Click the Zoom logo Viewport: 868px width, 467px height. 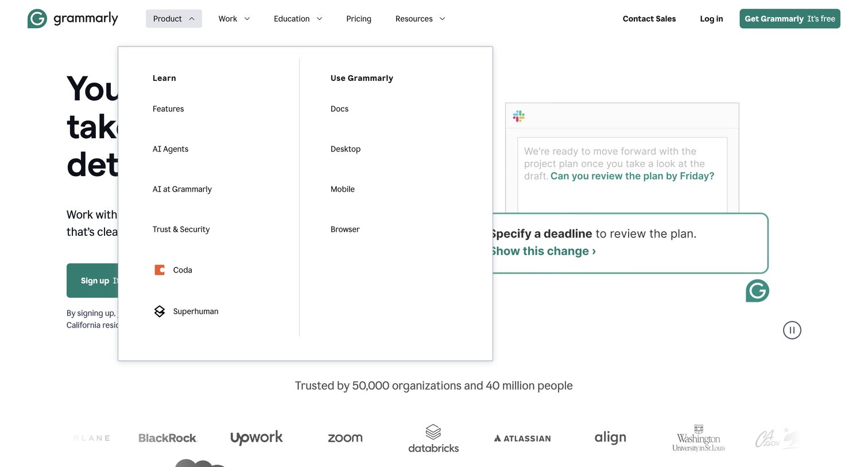click(x=345, y=438)
